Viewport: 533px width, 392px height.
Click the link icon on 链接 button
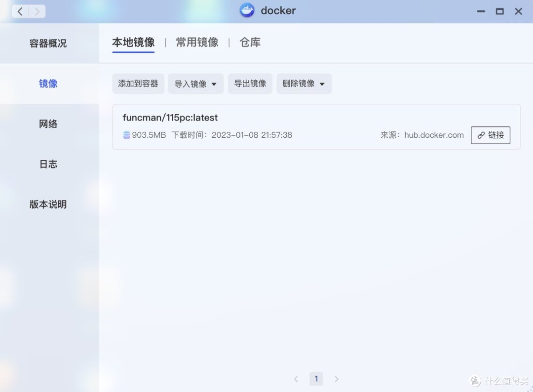(x=482, y=135)
